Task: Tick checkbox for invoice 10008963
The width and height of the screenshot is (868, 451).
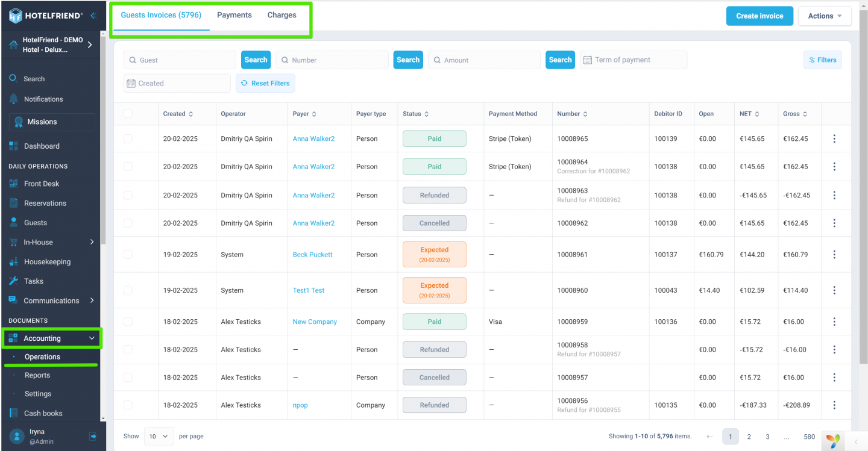Action: [128, 196]
